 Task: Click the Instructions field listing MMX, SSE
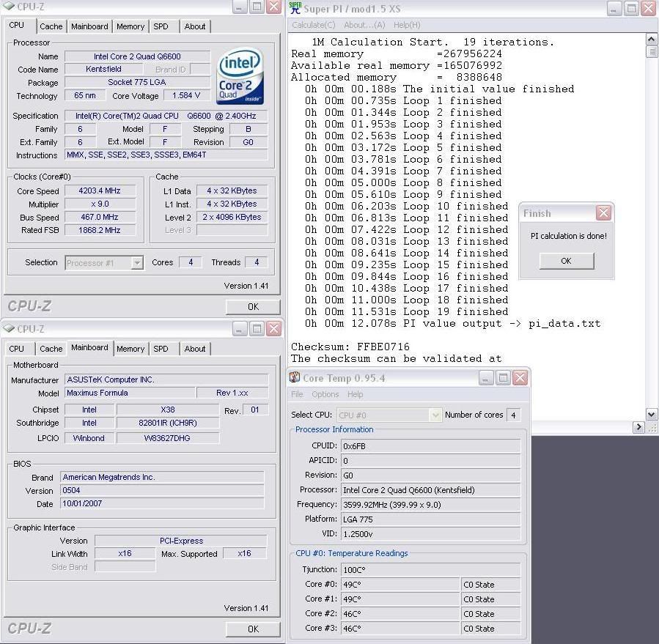(166, 155)
